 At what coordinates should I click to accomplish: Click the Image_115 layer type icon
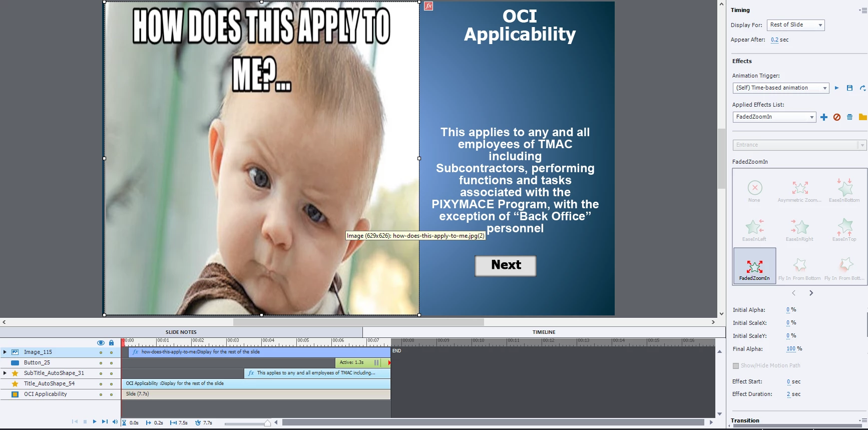15,352
